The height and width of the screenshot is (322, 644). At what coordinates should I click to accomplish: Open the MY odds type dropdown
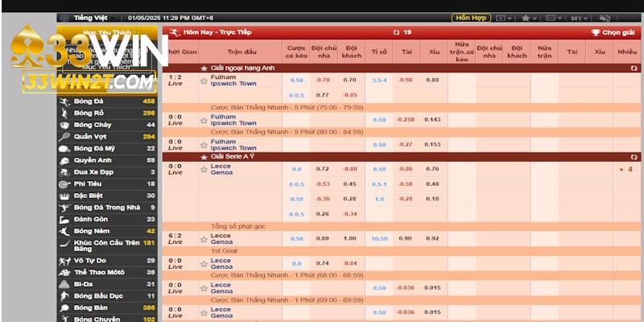point(580,18)
